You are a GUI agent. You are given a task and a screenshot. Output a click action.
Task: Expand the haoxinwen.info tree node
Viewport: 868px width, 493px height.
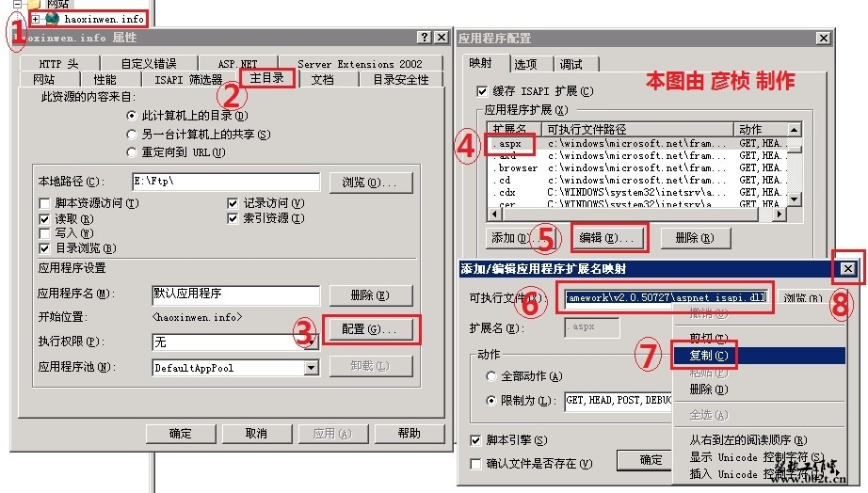tap(36, 20)
